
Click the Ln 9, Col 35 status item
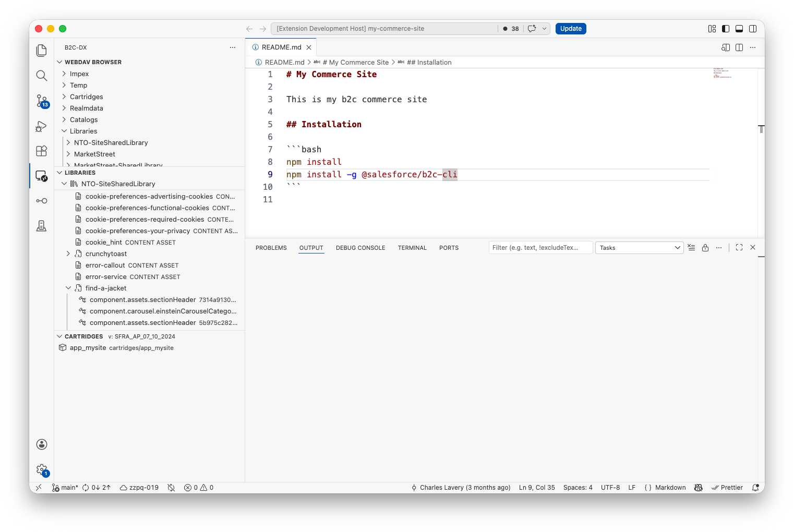tap(537, 488)
